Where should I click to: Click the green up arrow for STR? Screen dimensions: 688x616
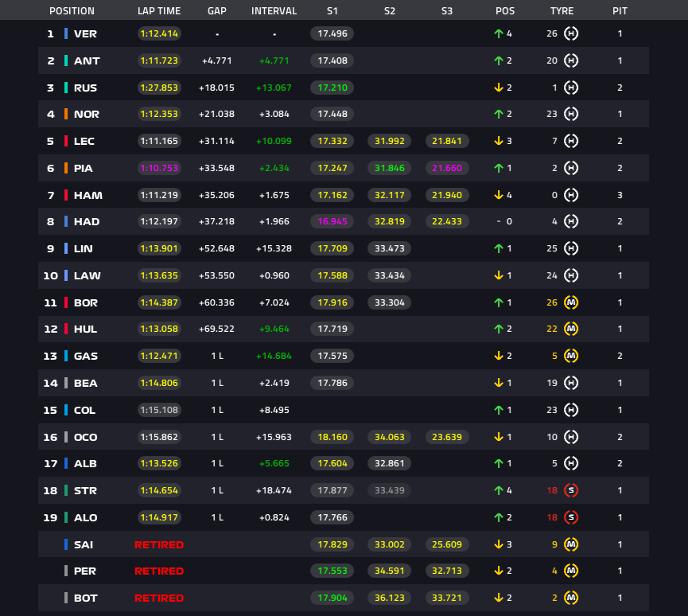point(499,490)
